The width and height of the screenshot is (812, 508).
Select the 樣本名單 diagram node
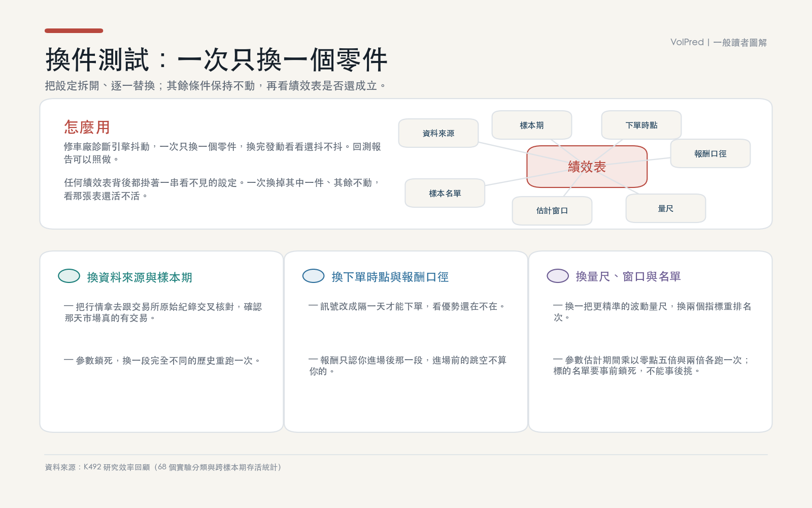tap(445, 193)
